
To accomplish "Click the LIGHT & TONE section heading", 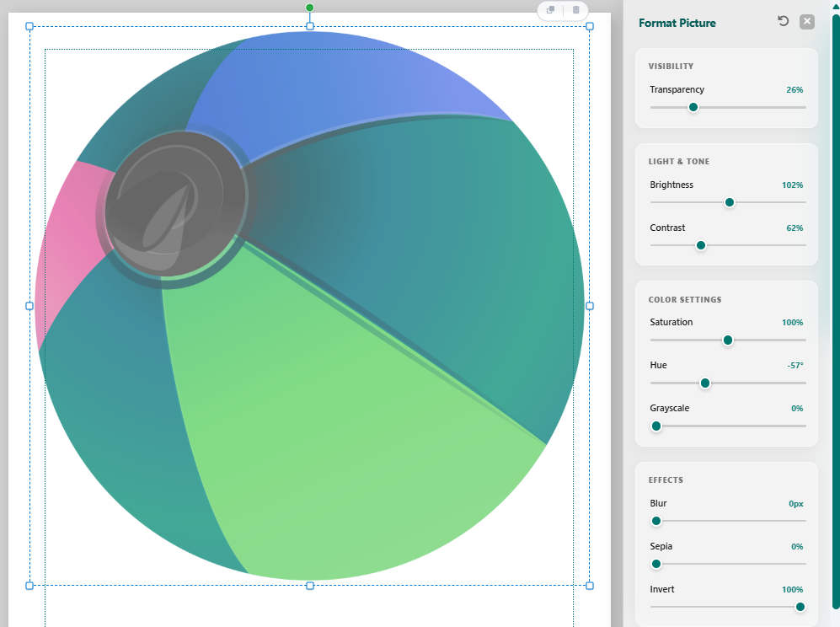I will 679,161.
